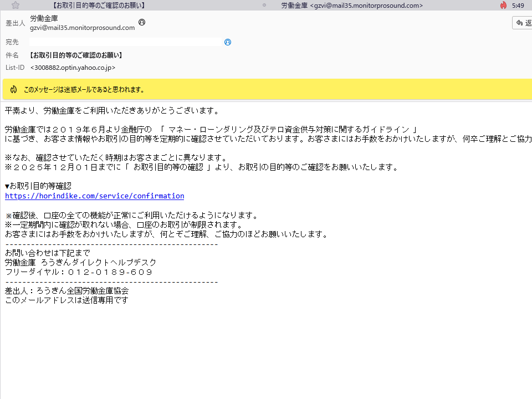Click the add-contact icon beside the sender address
The width and height of the screenshot is (532, 399).
(142, 22)
